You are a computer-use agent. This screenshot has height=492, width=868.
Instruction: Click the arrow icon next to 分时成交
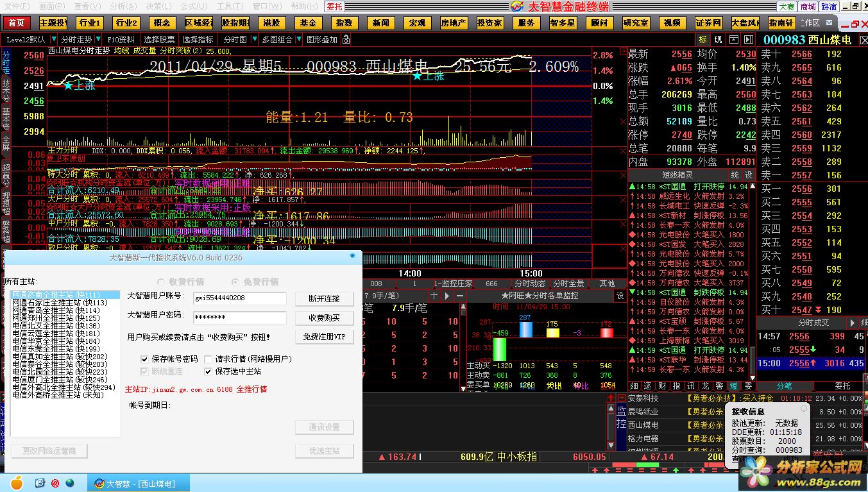[x=853, y=323]
